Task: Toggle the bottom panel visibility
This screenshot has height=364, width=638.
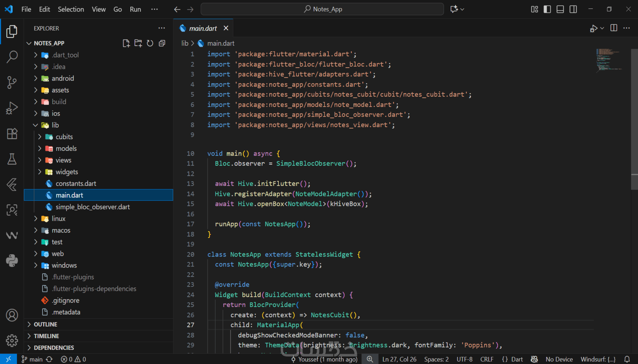Action: tap(560, 9)
